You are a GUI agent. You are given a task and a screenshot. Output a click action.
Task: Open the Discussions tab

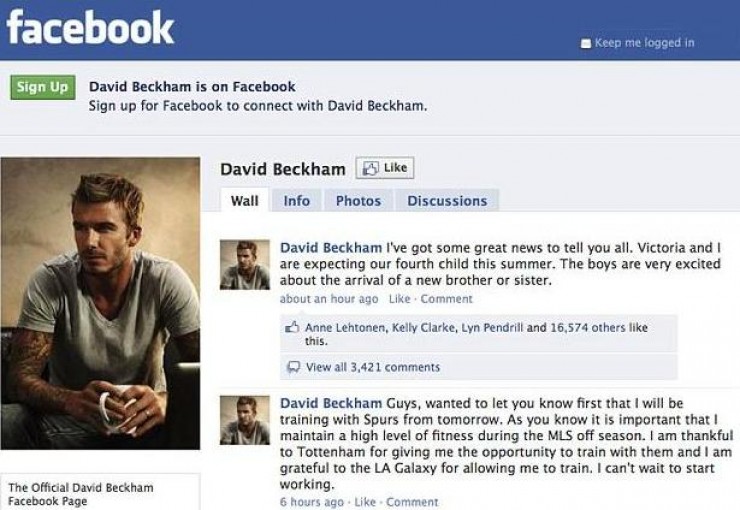point(447,201)
